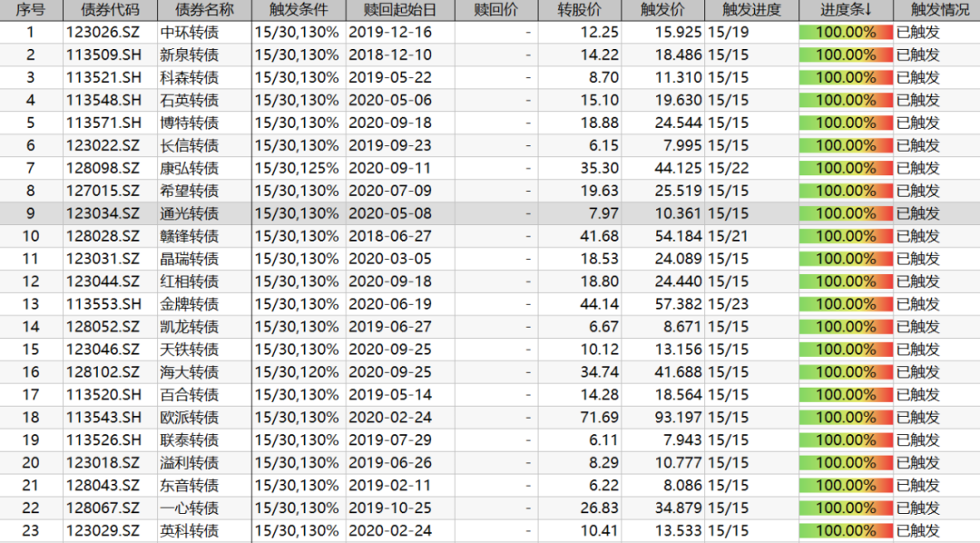The height and width of the screenshot is (543, 980).
Task: Select trigger price 93.197 cell
Action: coord(671,418)
